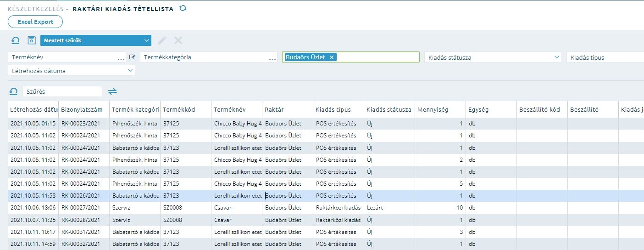644x250 pixels.
Task: Remove the Budaörs Üzlet filter tag
Action: 331,57
